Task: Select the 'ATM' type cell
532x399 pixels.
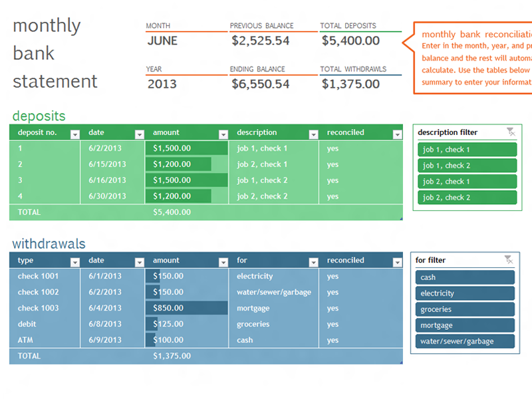Action: tap(45, 340)
